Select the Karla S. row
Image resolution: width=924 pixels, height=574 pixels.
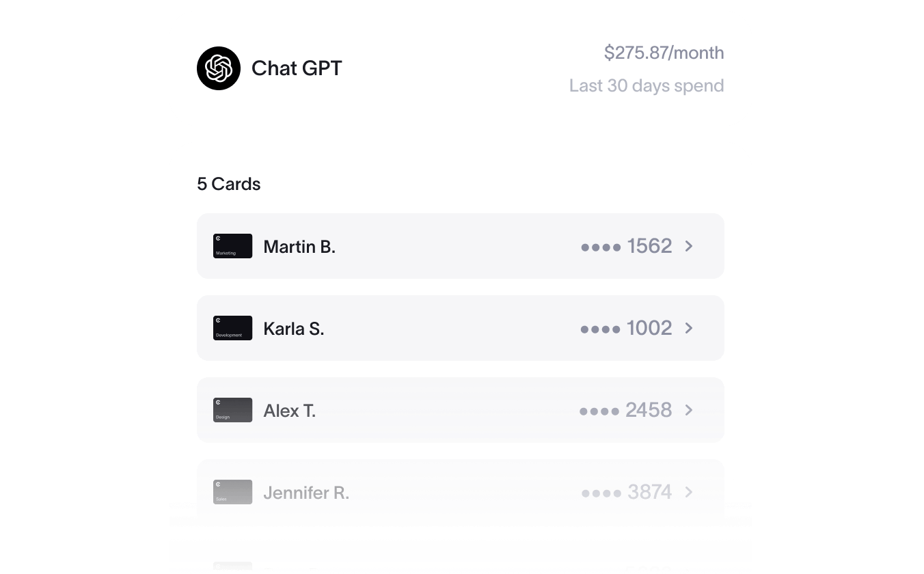click(460, 328)
